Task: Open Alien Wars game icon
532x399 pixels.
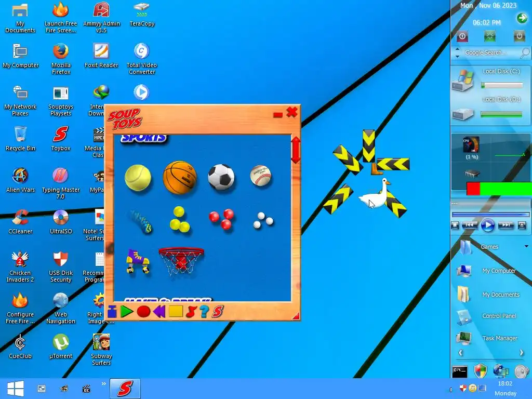Action: [x=20, y=180]
